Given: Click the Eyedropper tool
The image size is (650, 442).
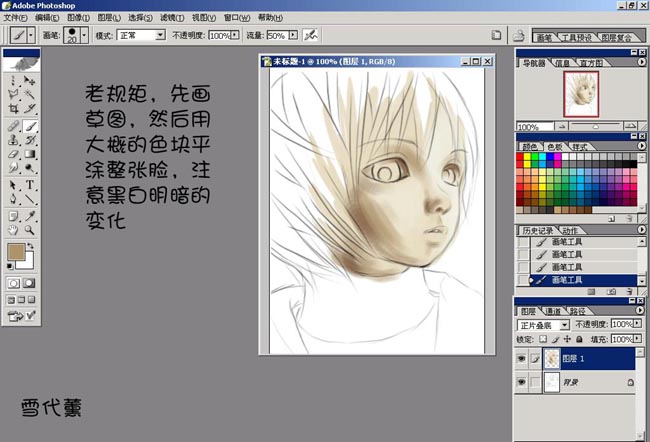Looking at the screenshot, I should tap(30, 215).
